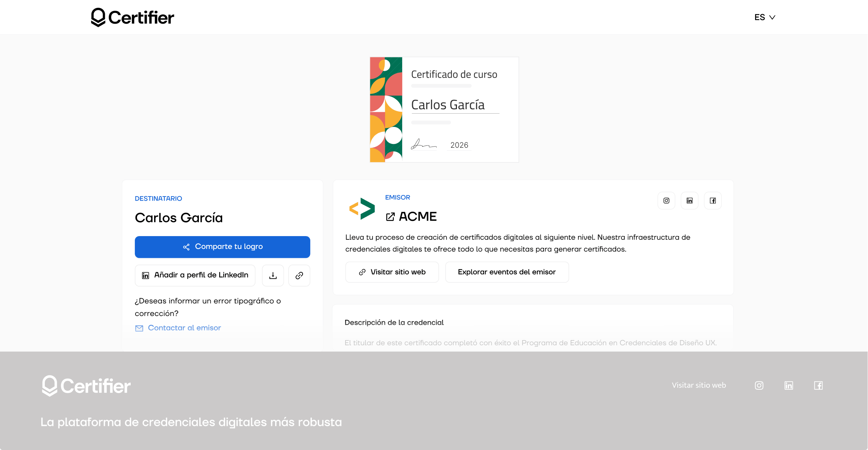Click the Contactar al emisor link
The image size is (868, 450).
[x=184, y=328]
